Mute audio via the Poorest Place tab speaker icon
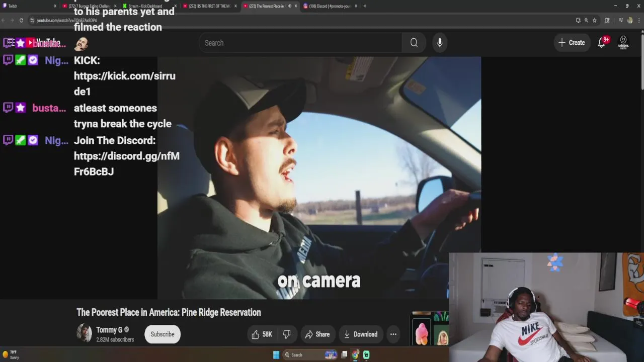The width and height of the screenshot is (644, 362). point(289,6)
